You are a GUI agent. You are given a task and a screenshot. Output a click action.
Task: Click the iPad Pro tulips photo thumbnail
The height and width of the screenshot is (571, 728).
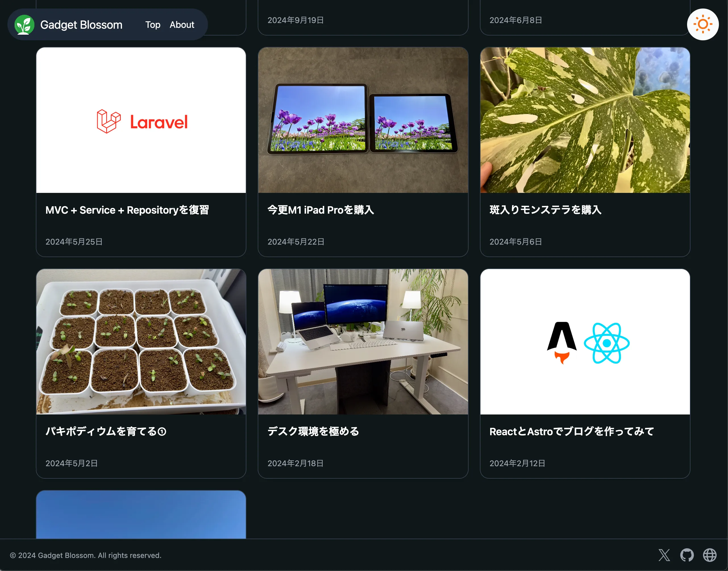coord(363,120)
